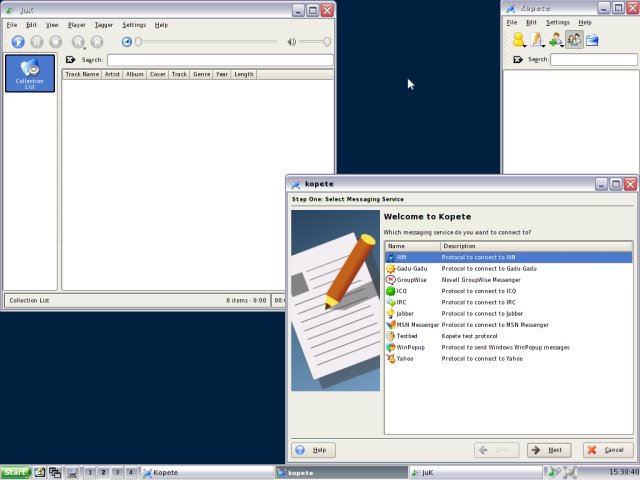Click wizard Next button
The image size is (640, 480).
[x=549, y=450]
